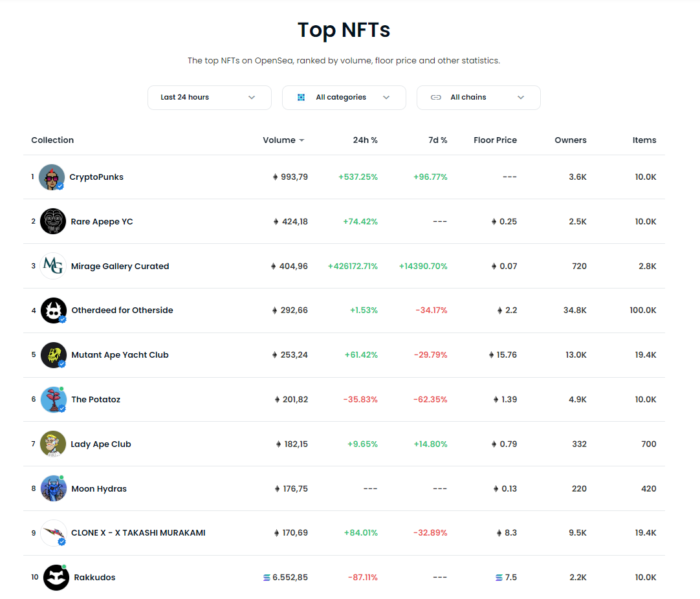Click the verified badge on The Potatoz
The image size is (700, 599).
62,408
